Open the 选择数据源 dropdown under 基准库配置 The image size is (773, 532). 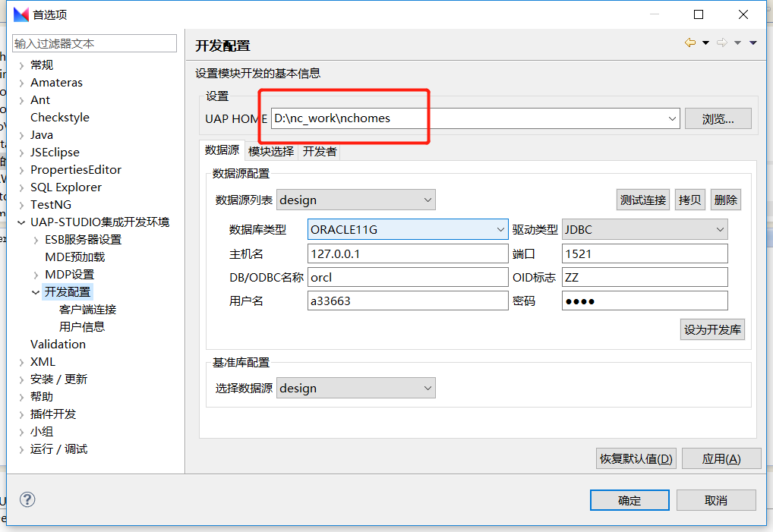coord(428,387)
